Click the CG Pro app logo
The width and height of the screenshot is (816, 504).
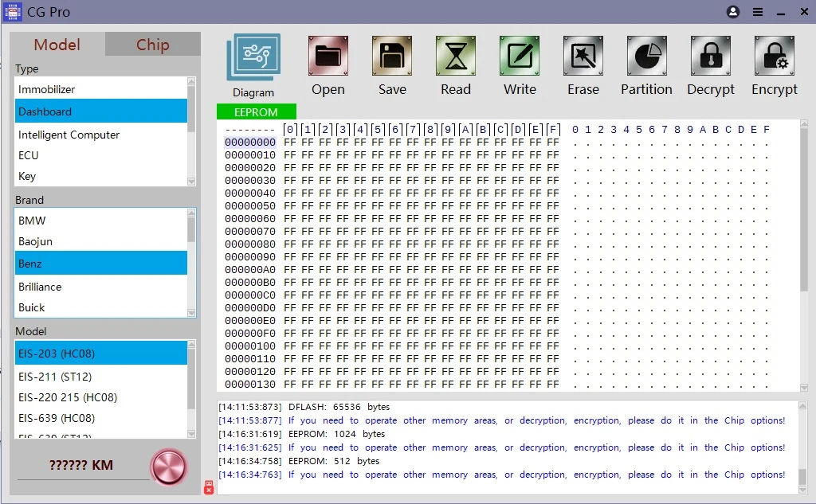pyautogui.click(x=13, y=12)
